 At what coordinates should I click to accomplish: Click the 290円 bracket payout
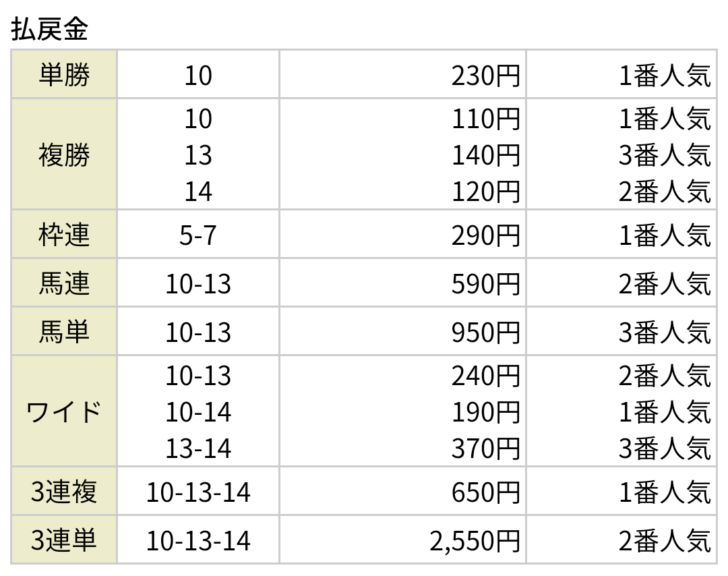coord(485,235)
